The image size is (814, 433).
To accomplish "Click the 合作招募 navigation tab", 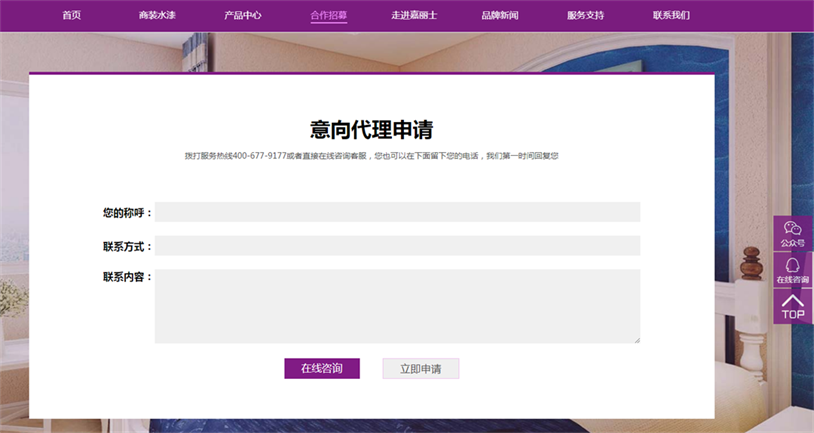I will click(x=328, y=16).
